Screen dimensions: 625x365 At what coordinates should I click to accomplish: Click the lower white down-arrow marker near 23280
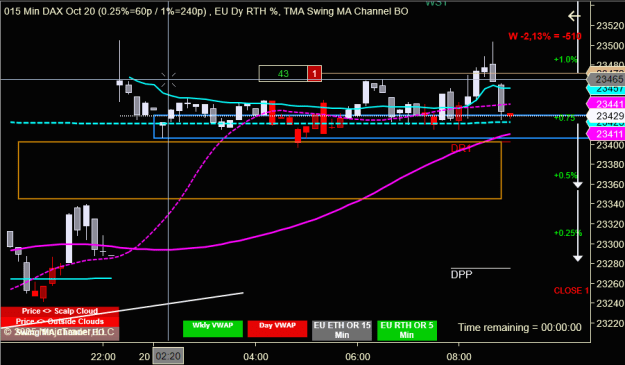pyautogui.click(x=578, y=259)
